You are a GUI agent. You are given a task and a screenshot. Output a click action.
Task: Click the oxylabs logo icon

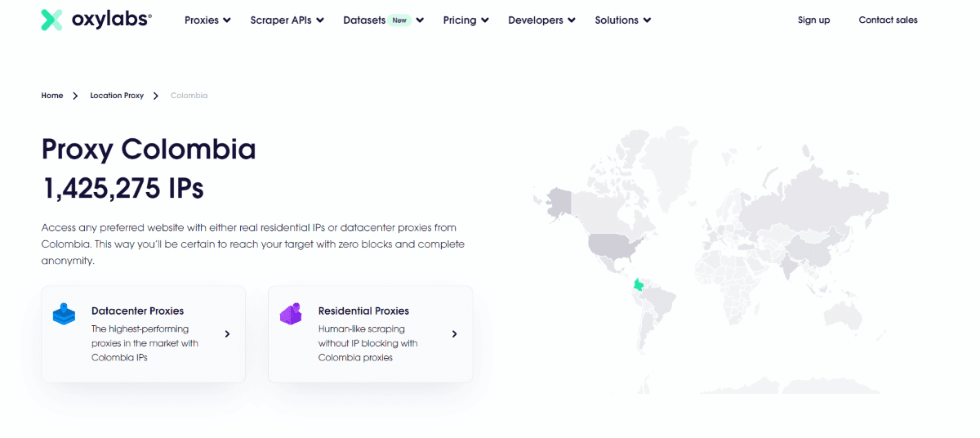coord(51,20)
